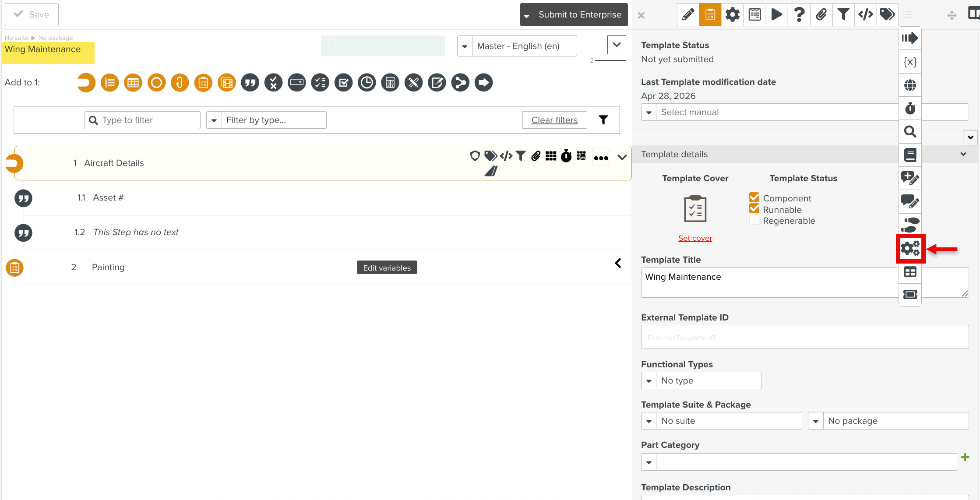980x500 pixels.
Task: Open the Functional Types No type dropdown
Action: [x=701, y=380]
